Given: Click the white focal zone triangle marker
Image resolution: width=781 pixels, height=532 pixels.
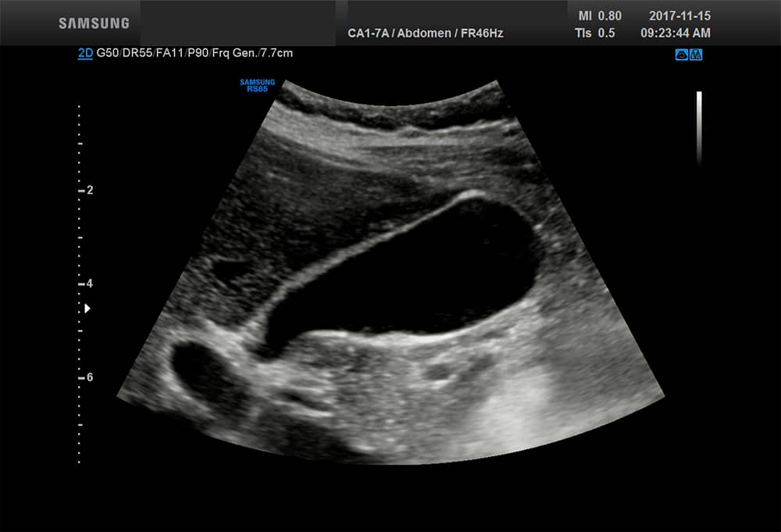Looking at the screenshot, I should point(87,309).
